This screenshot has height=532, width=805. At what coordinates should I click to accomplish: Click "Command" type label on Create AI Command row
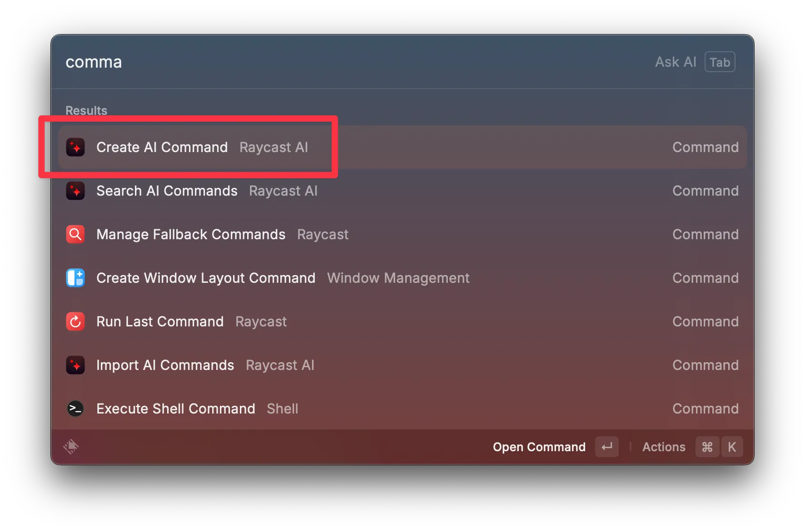pyautogui.click(x=706, y=147)
